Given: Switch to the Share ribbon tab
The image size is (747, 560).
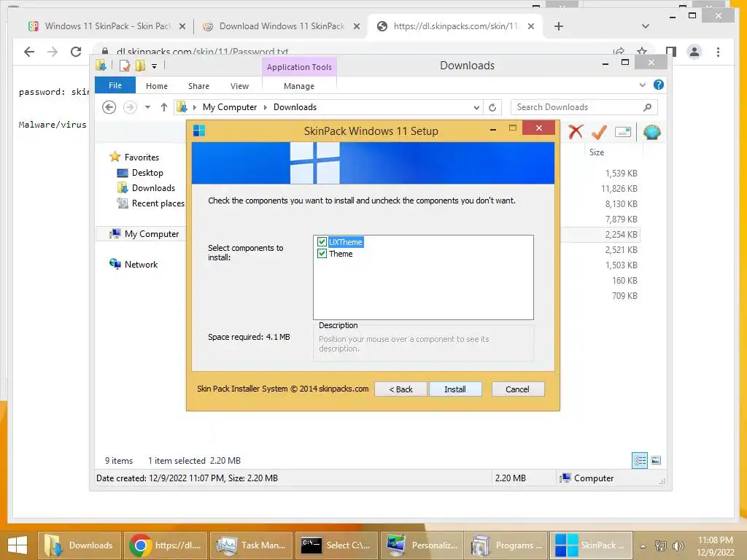Looking at the screenshot, I should 198,86.
